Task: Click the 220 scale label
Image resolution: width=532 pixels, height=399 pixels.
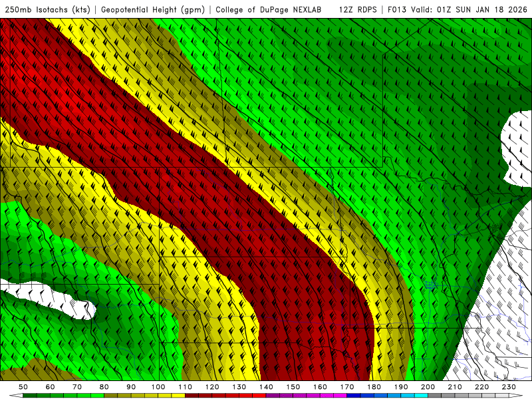Action: click(481, 387)
